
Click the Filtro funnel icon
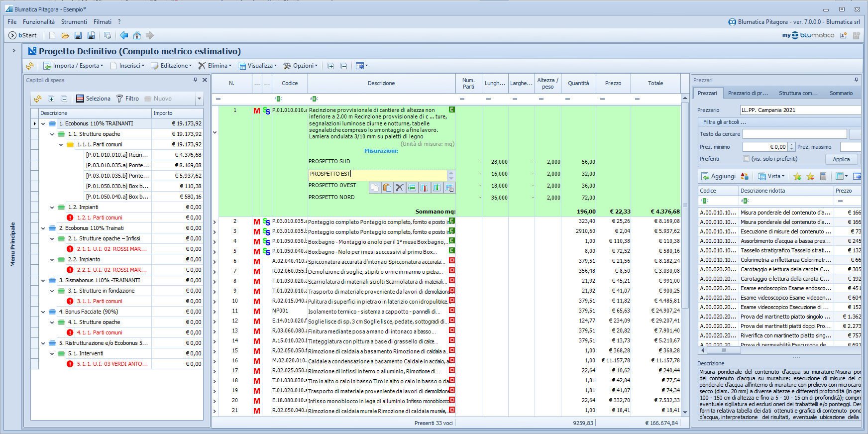pyautogui.click(x=119, y=99)
